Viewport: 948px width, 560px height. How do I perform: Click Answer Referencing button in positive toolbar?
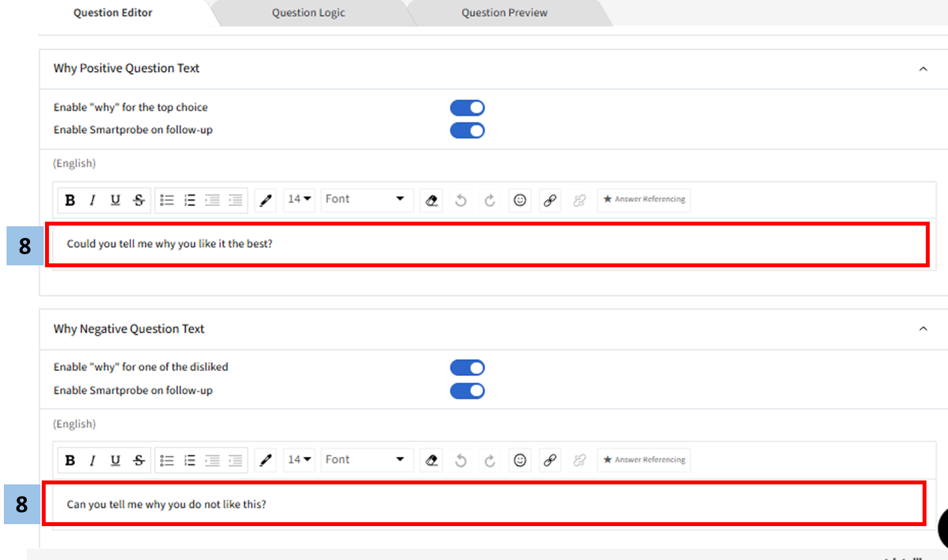644,199
